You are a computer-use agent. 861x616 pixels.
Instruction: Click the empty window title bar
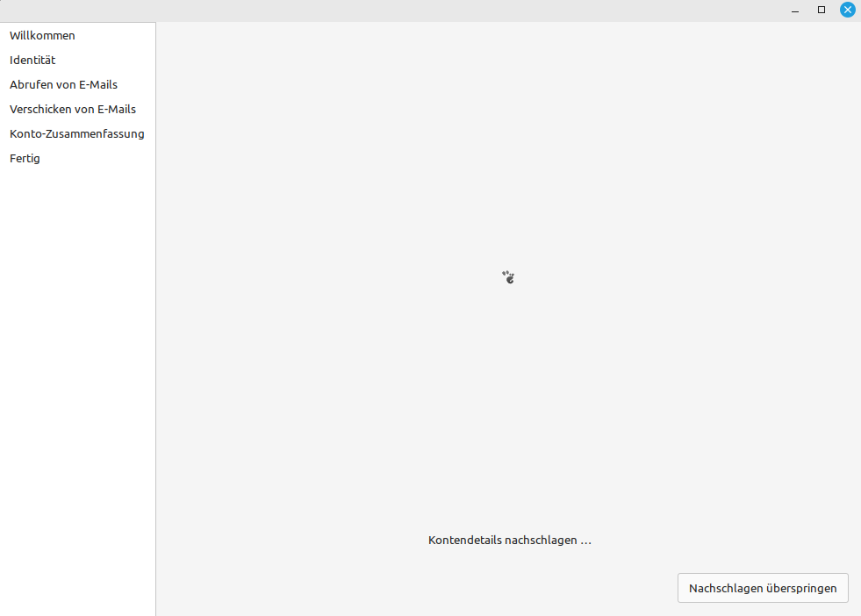395,10
